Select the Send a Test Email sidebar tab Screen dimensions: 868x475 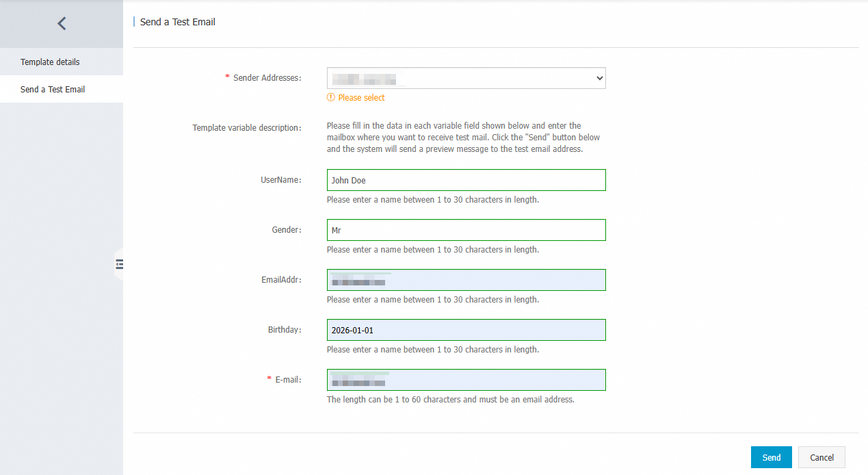[62, 89]
